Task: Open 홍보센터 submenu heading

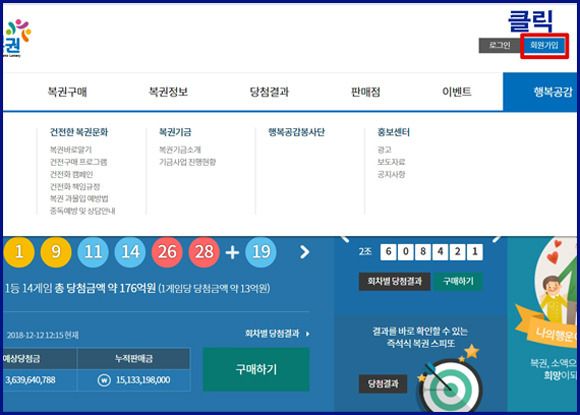Action: coord(393,132)
